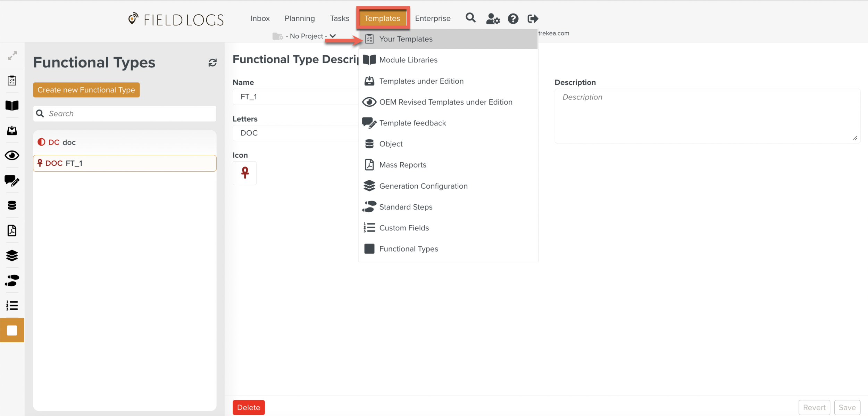Open the Templates menu tab
868x416 pixels.
(382, 18)
